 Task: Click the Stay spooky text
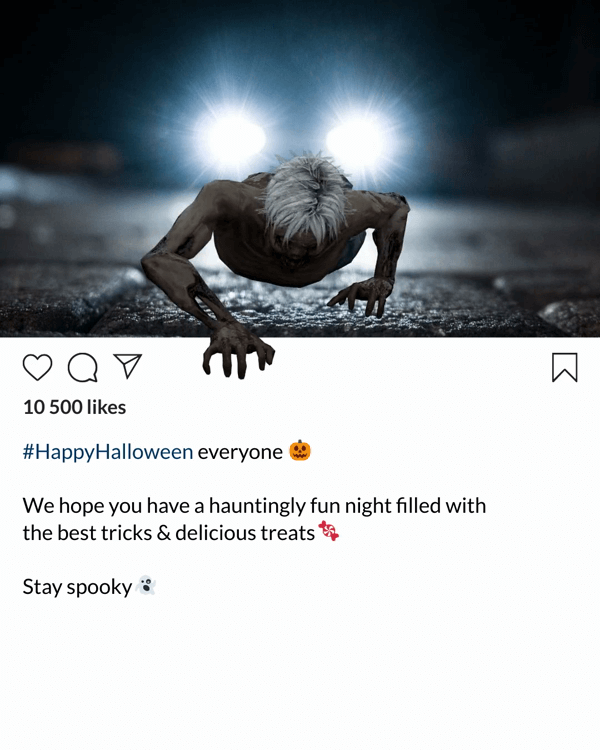click(77, 587)
